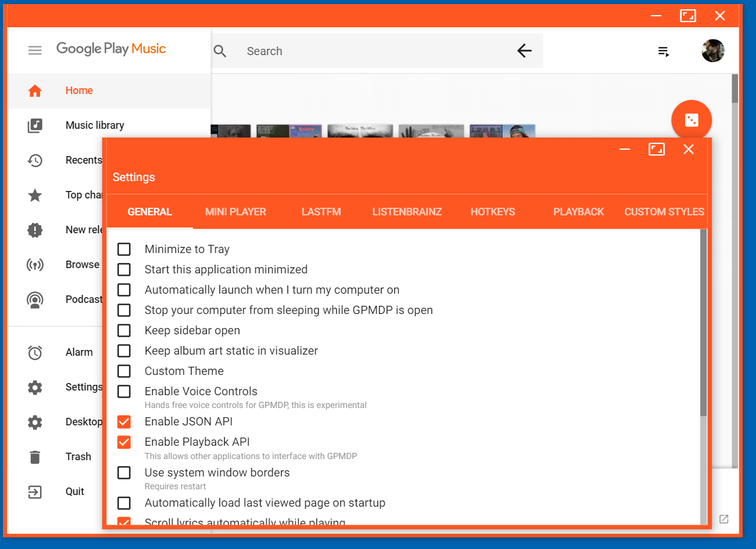This screenshot has height=549, width=756.
Task: Open Recents in the sidebar
Action: pyautogui.click(x=55, y=160)
